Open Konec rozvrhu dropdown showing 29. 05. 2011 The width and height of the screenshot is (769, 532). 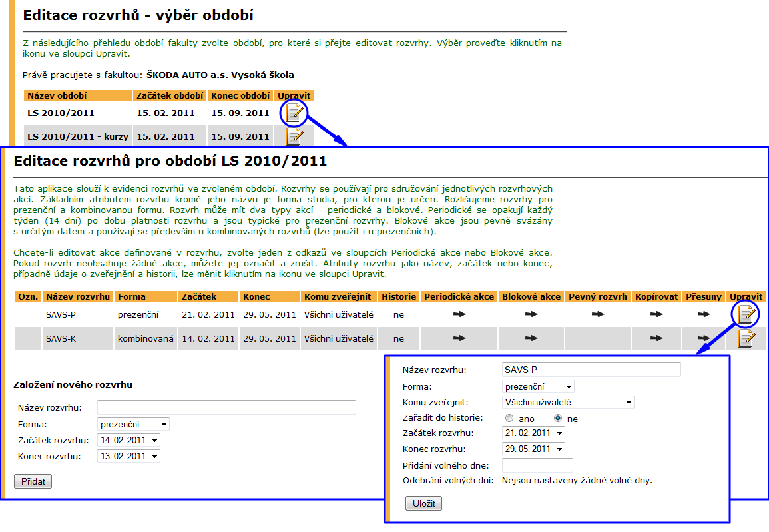click(533, 449)
